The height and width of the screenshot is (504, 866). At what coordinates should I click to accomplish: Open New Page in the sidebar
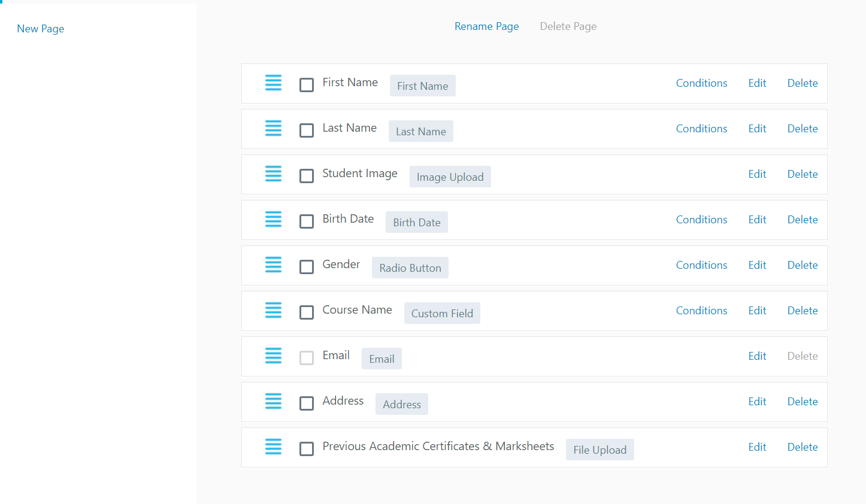pos(41,29)
